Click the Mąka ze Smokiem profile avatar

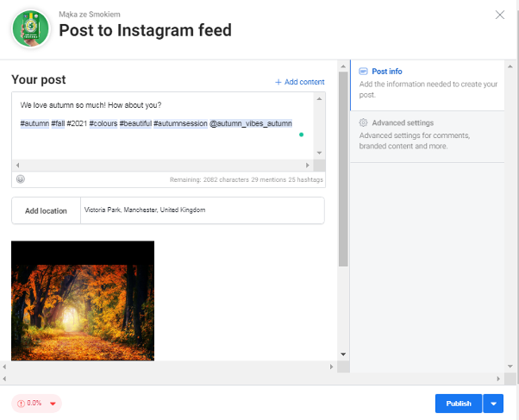coord(31,28)
